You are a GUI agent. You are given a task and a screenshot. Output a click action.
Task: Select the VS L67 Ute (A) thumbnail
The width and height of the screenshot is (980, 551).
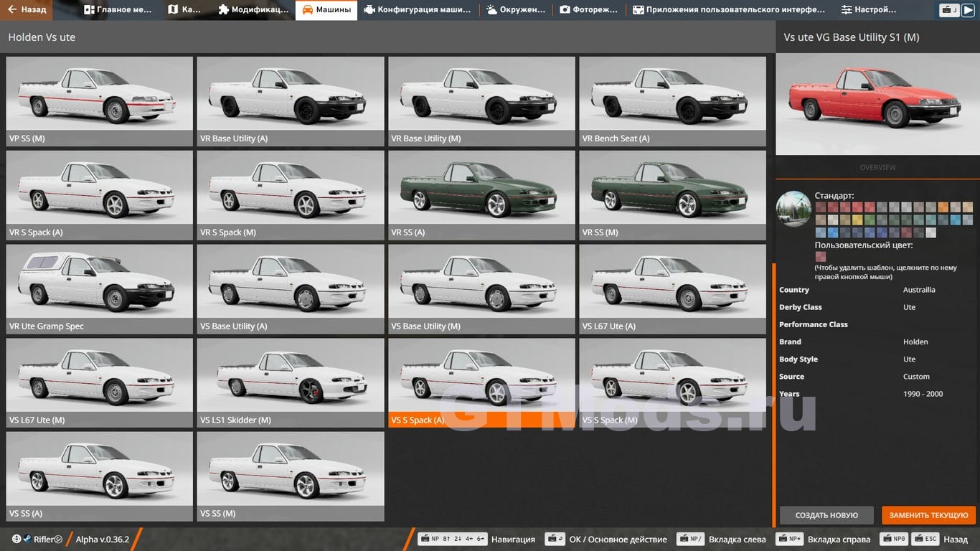673,289
